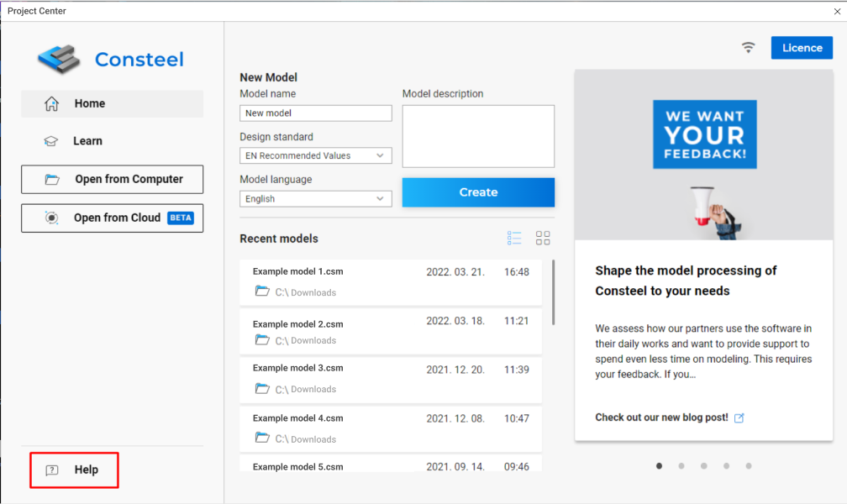Click the Consteel logo icon
This screenshot has width=847, height=504.
tap(58, 59)
